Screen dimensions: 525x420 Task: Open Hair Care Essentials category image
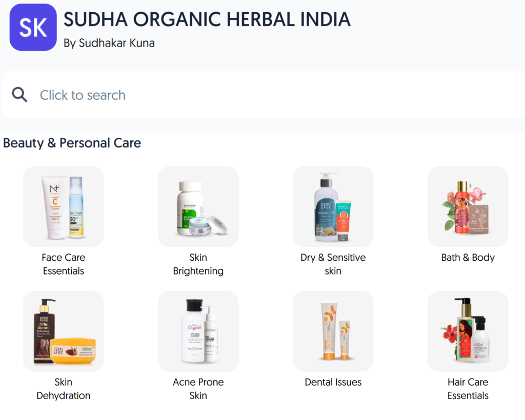tap(468, 331)
